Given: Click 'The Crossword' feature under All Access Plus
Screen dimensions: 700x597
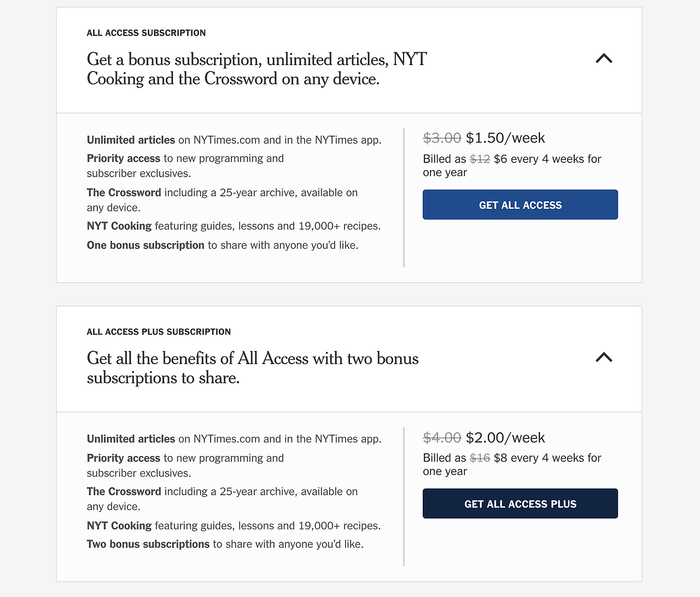Looking at the screenshot, I should pyautogui.click(x=222, y=499).
